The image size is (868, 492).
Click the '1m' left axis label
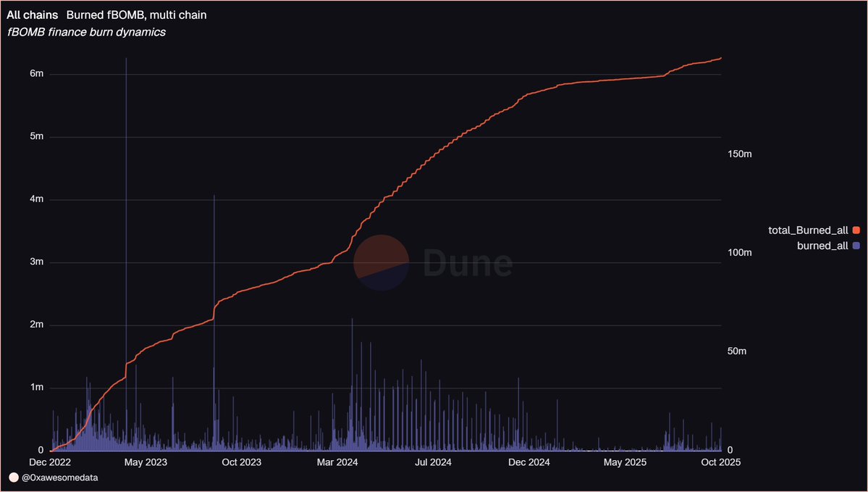click(36, 387)
